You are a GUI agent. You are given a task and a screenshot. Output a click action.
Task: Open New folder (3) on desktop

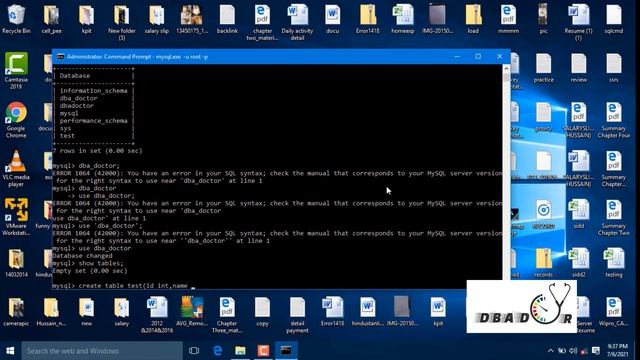(122, 22)
